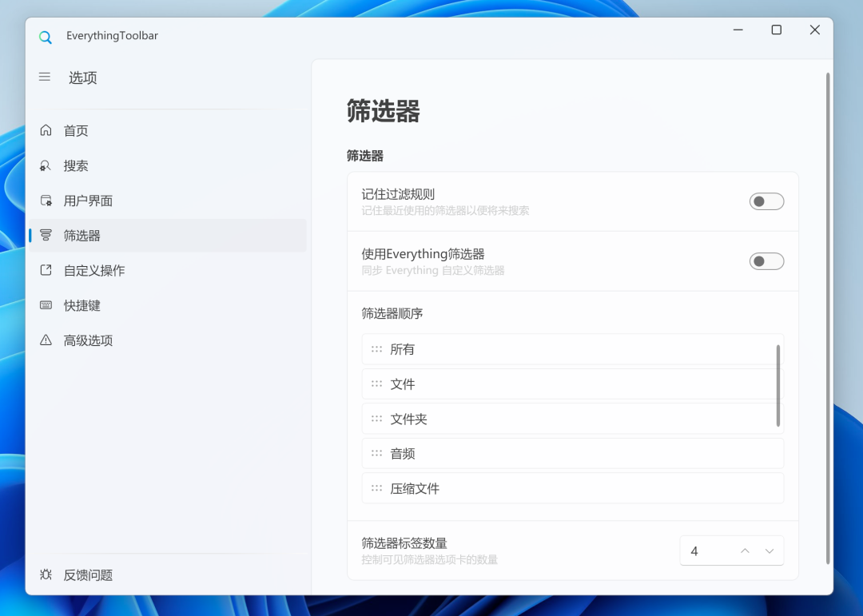Screen dimensions: 863x616
Task: Click the 筛选器标签数量 setting title
Action: click(x=404, y=543)
